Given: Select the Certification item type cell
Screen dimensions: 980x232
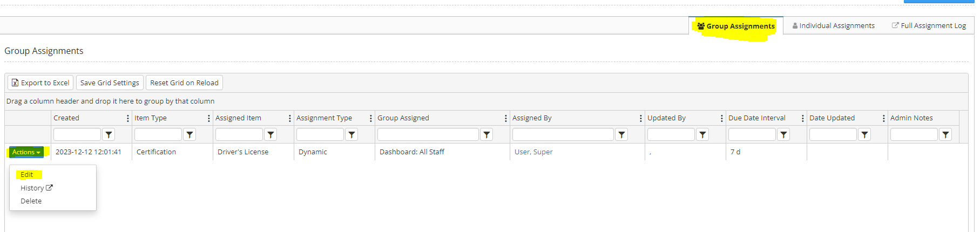Looking at the screenshot, I should 172,152.
